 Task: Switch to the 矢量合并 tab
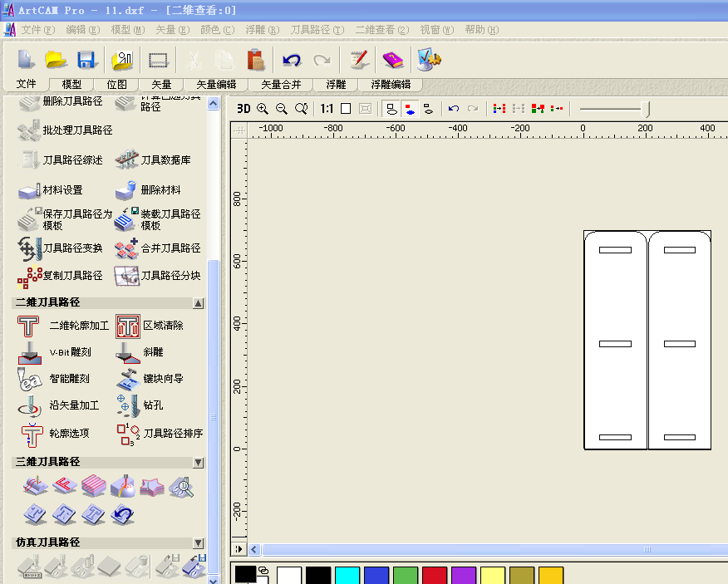click(x=281, y=85)
